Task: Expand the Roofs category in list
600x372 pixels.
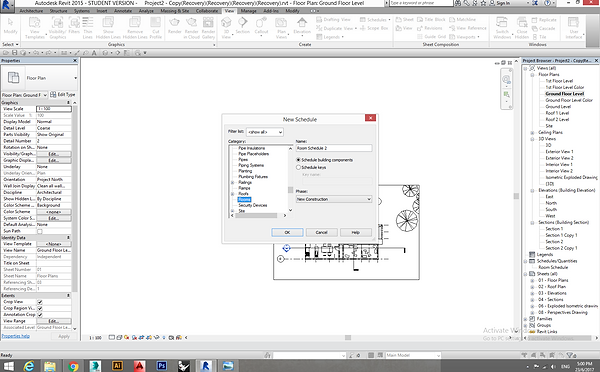Action: click(232, 194)
